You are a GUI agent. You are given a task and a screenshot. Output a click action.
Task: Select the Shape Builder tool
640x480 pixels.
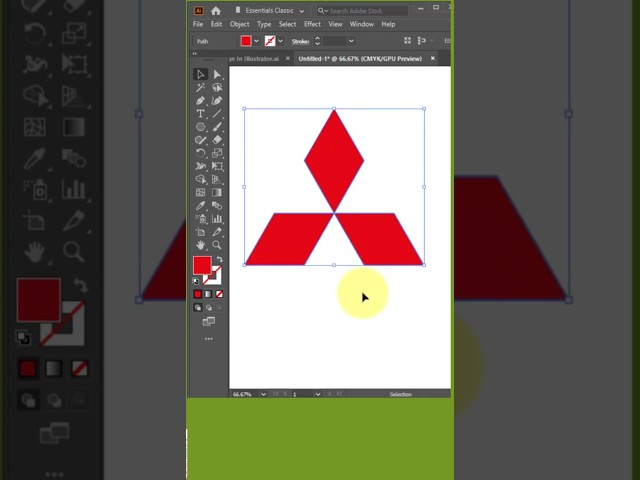coord(200,179)
